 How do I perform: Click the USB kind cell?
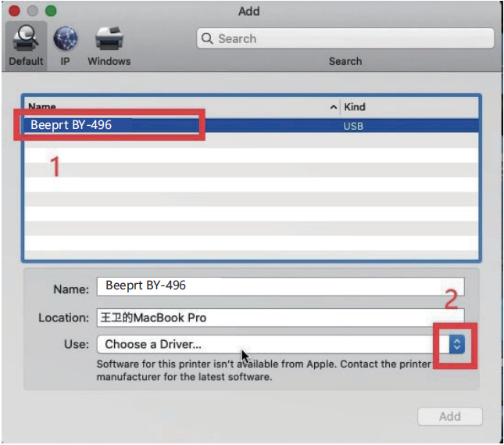(x=353, y=126)
